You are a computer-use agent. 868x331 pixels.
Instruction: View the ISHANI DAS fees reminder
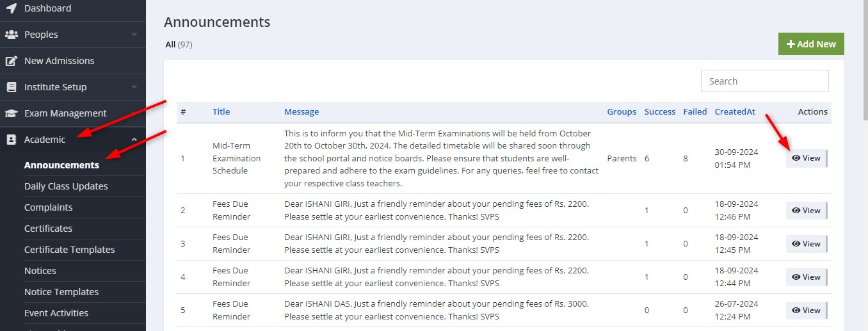[807, 311]
